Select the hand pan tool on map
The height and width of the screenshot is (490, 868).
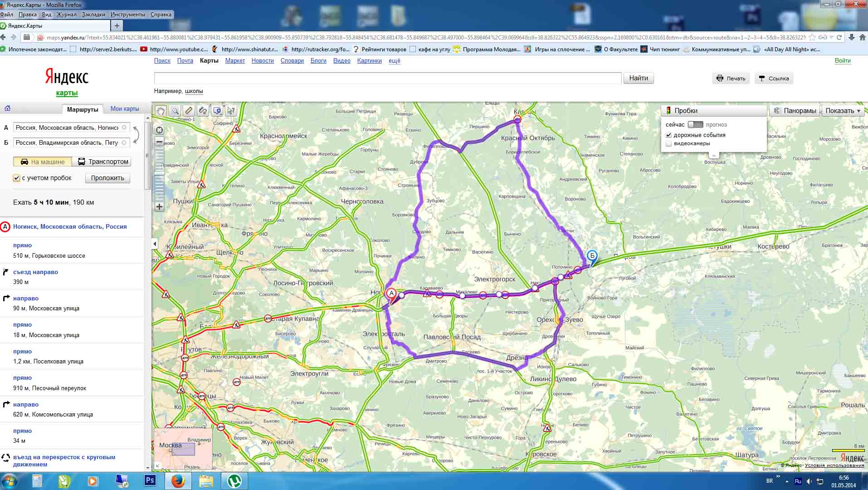pos(161,111)
